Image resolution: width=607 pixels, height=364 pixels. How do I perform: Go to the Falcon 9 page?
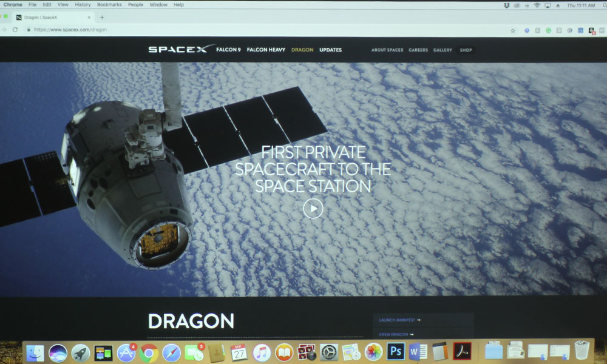(x=228, y=50)
